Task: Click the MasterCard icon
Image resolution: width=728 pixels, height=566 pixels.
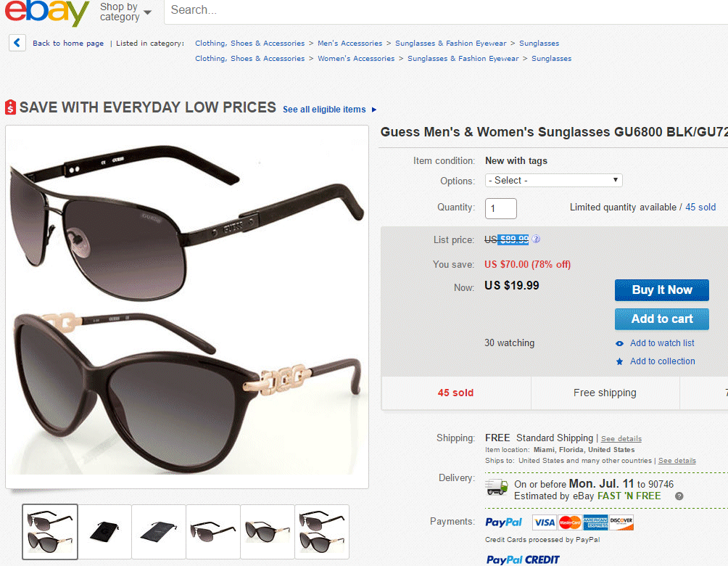Action: (568, 522)
